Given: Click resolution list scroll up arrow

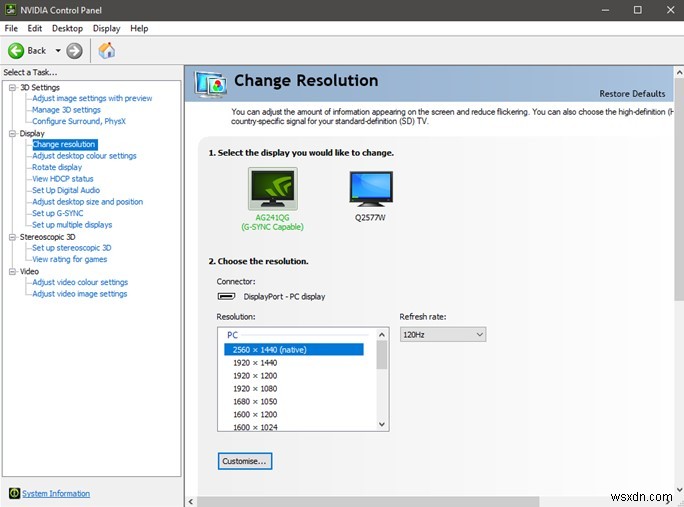Looking at the screenshot, I should pos(382,335).
